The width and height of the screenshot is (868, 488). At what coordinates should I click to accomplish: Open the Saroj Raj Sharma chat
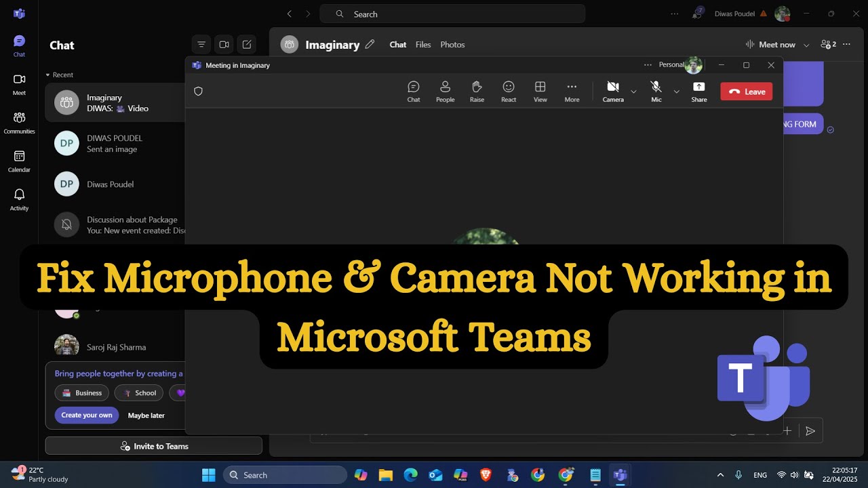[x=115, y=346]
